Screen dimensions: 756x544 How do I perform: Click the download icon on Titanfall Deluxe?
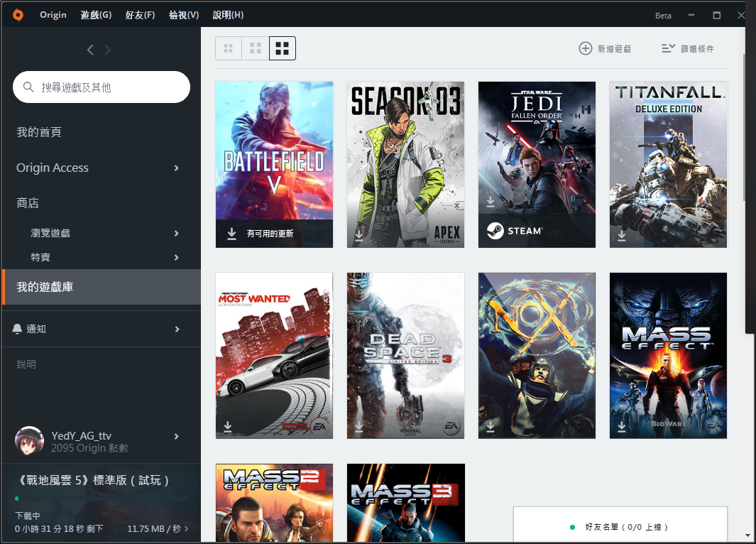pos(622,235)
